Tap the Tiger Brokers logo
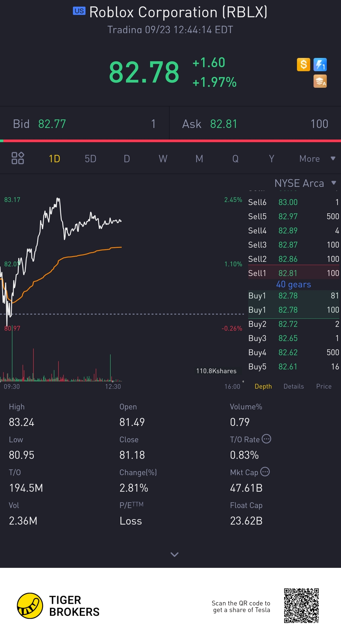 coord(58,606)
